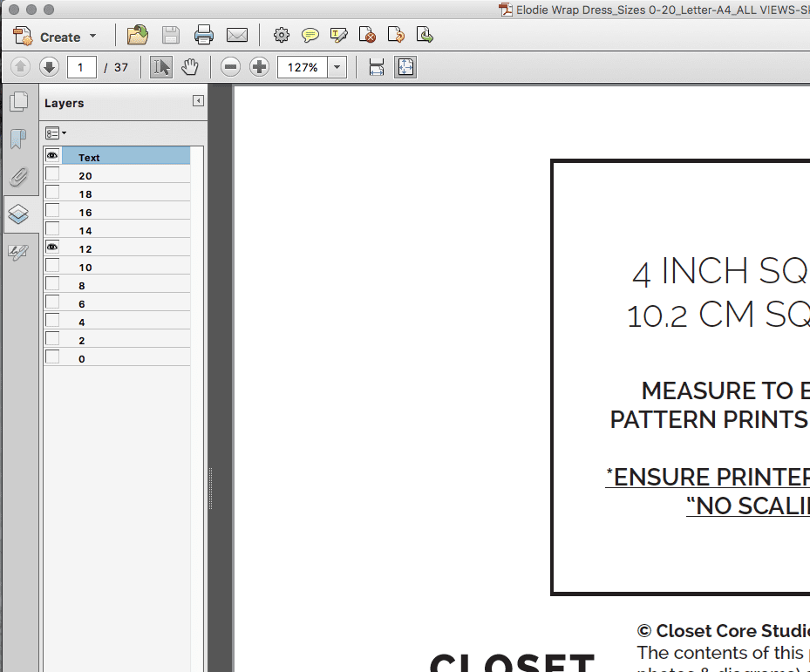Screen dimensions: 810x672
Task: Click the Fit Width scrolling icon
Action: point(377,67)
